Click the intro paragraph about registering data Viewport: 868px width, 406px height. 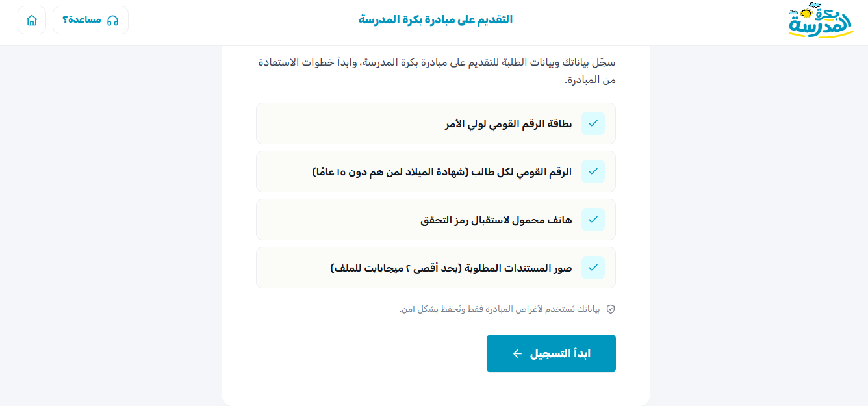[436, 71]
